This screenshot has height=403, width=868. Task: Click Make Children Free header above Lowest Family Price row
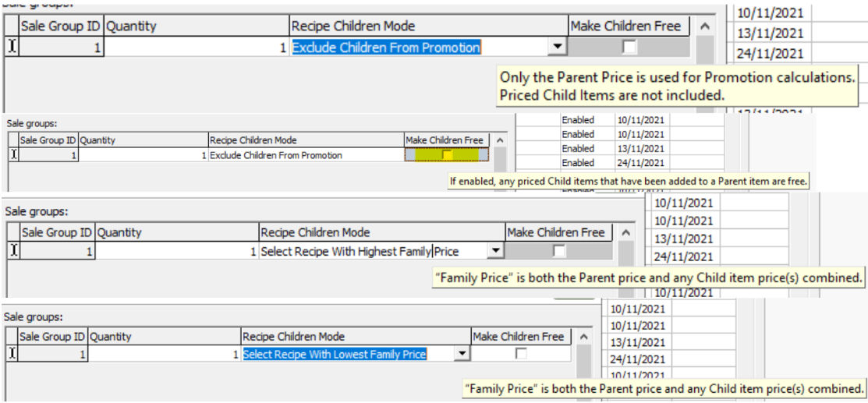518,337
